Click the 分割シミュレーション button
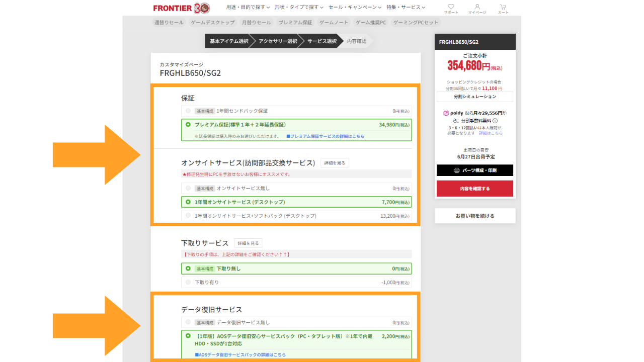Image resolution: width=644 pixels, height=362 pixels. coord(474,97)
